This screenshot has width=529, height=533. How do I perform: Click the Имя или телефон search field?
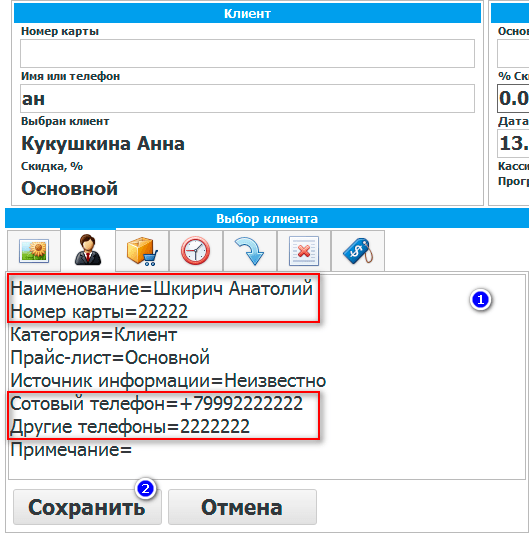[x=247, y=99]
